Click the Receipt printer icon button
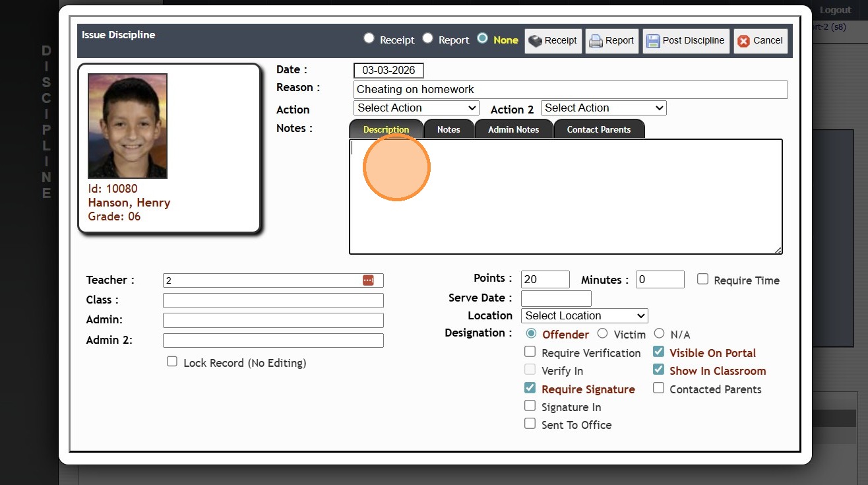Screen dimensions: 868x485 tap(553, 41)
